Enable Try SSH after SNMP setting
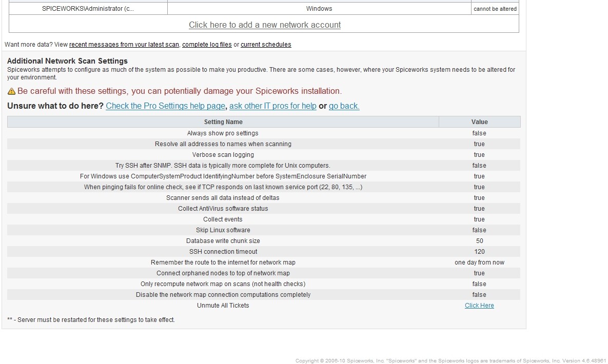This screenshot has height=364, width=608. tap(479, 165)
